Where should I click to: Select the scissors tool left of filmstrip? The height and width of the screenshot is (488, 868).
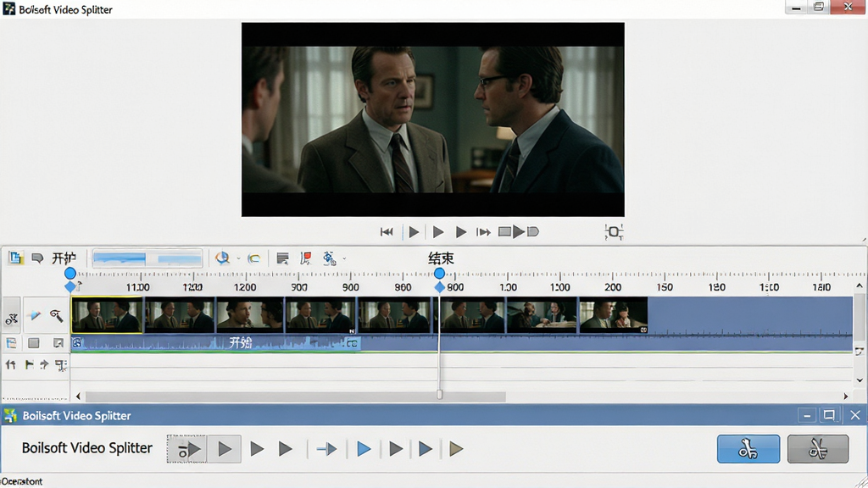pos(12,316)
